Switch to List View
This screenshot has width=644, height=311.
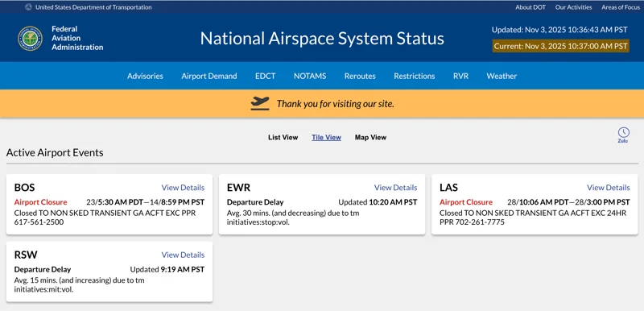tap(283, 138)
